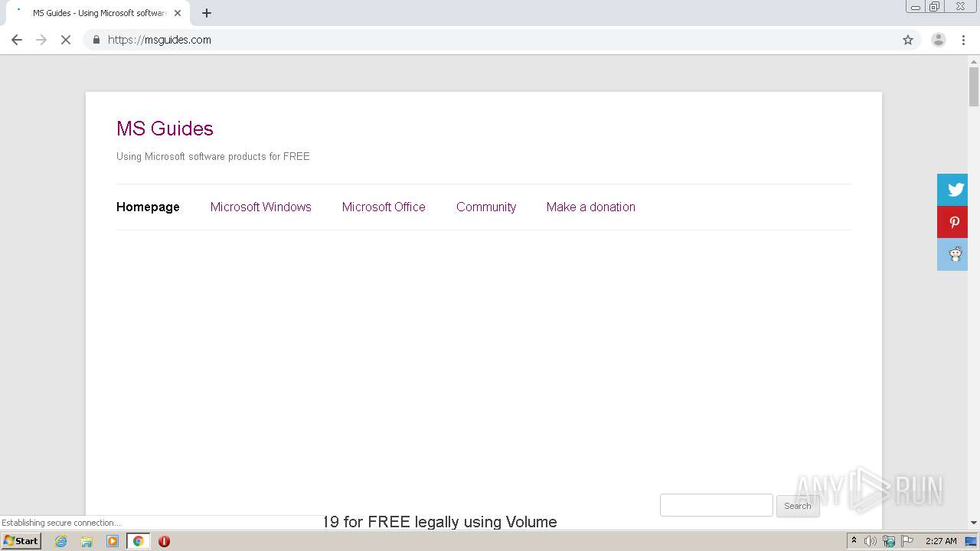This screenshot has height=551, width=980.
Task: Close the MS Guides tab
Action: (178, 13)
